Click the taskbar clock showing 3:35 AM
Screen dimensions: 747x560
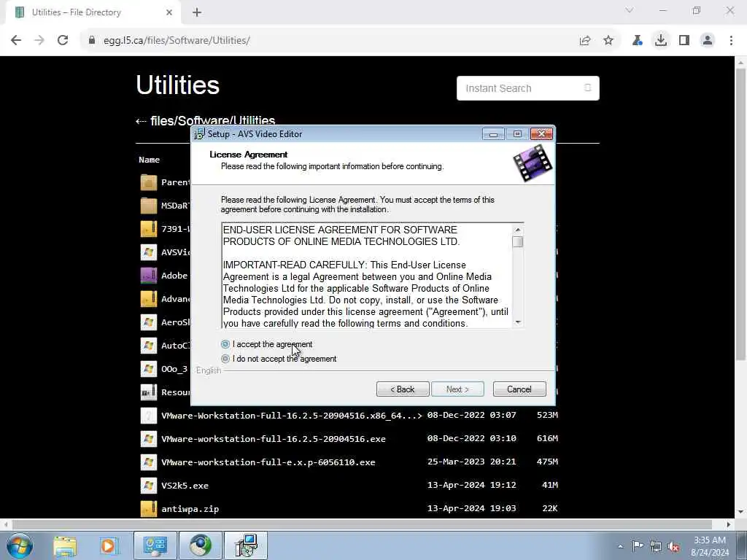(x=710, y=546)
